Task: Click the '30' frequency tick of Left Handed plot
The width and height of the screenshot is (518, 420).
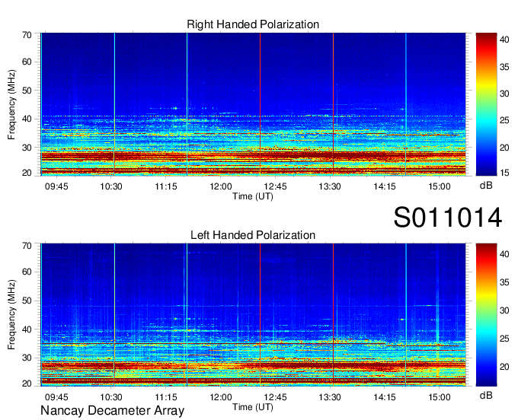Action: 27,358
